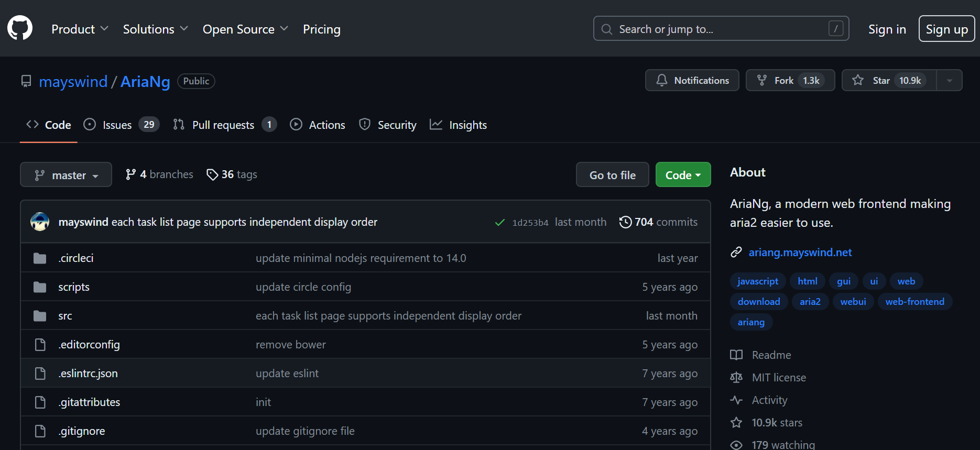Open the ariang.mayswind.net link

pyautogui.click(x=800, y=253)
